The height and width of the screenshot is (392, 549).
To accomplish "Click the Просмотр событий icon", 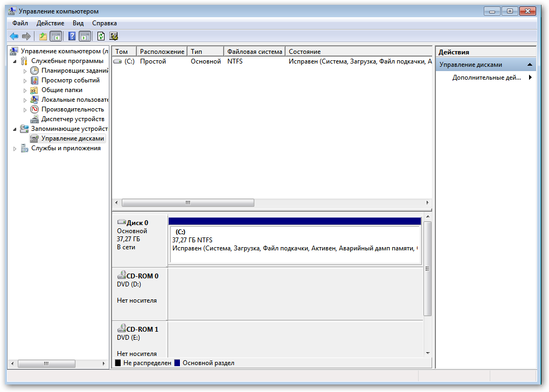I will click(x=34, y=80).
